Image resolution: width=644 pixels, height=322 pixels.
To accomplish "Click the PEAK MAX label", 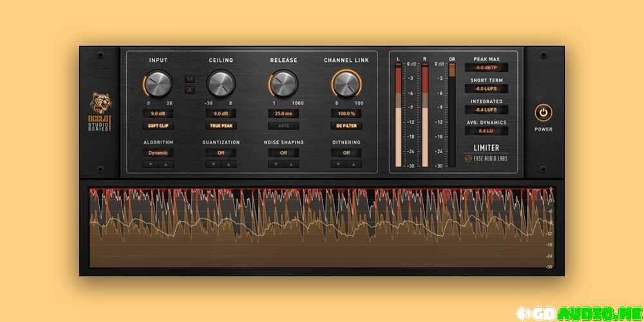I will tap(486, 59).
